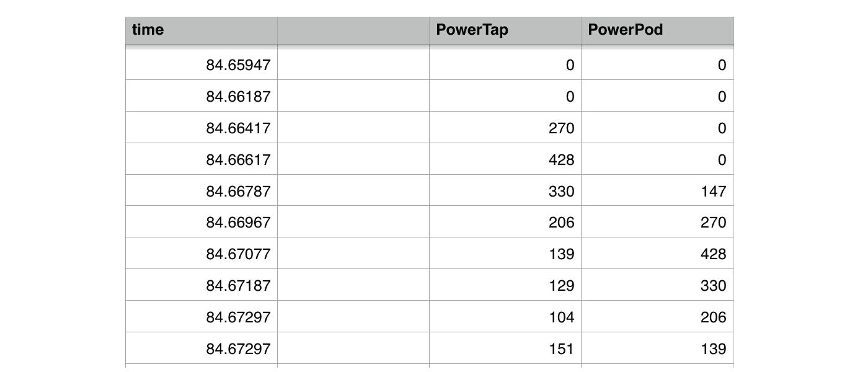
Task: Click the PowerTap value 151
Action: click(x=561, y=349)
